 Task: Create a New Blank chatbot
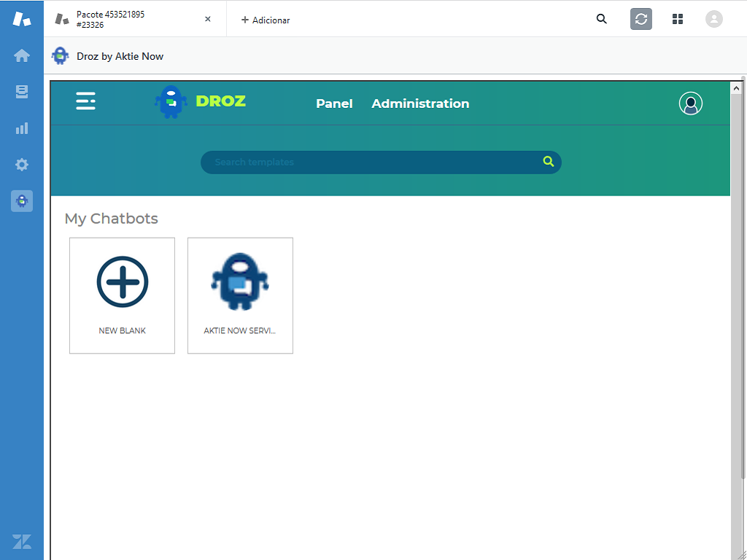click(x=122, y=295)
